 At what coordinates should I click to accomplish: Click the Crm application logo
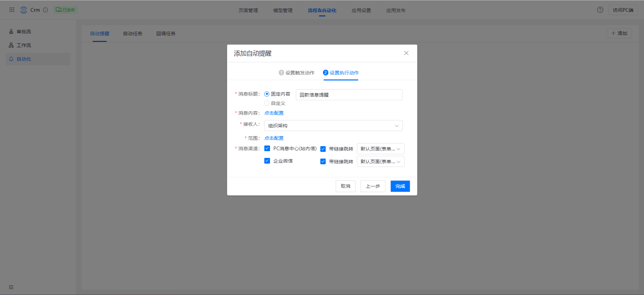point(24,10)
